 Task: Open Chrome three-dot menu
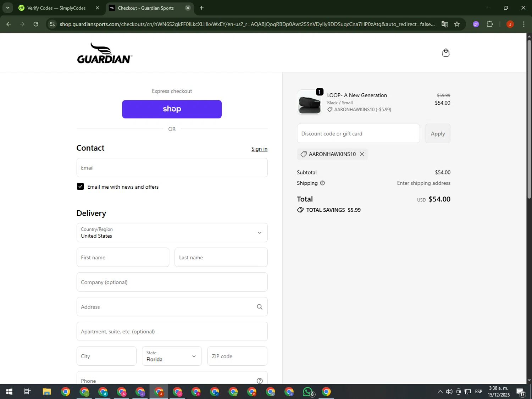click(524, 24)
